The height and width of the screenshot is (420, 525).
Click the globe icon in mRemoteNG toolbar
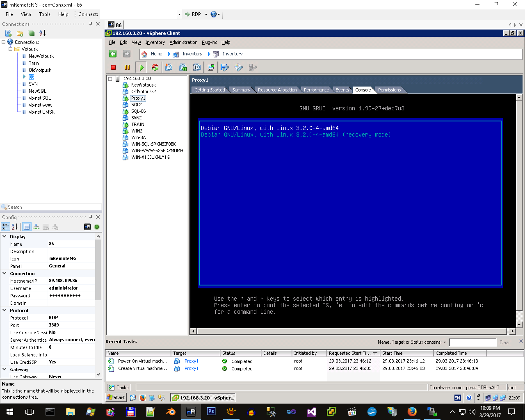point(214,14)
